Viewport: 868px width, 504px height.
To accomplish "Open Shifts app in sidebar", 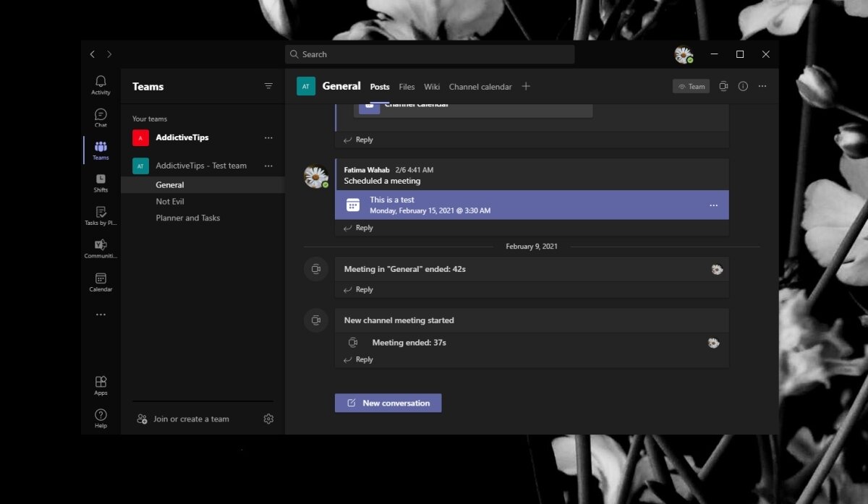I will (101, 182).
